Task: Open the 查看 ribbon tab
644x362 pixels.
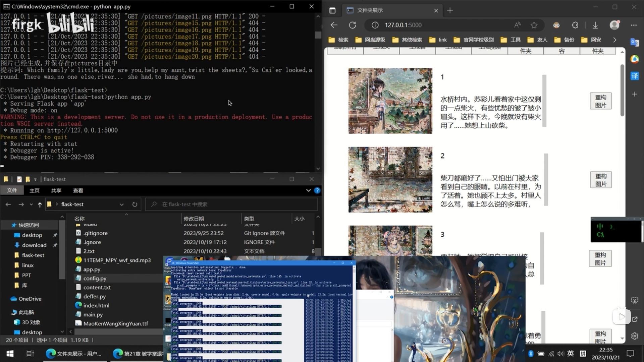Action: click(78, 190)
